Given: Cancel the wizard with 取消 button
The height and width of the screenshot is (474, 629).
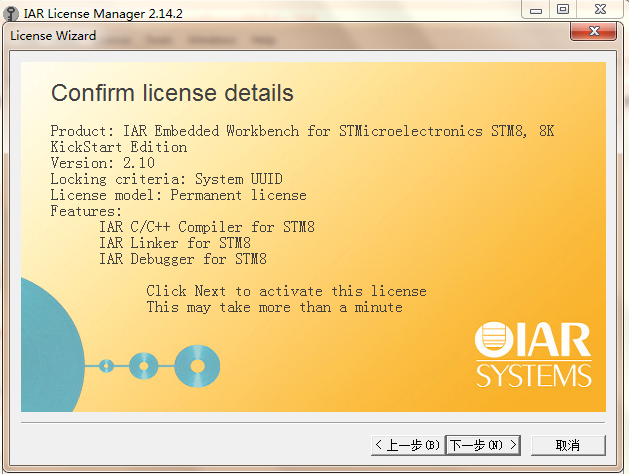Looking at the screenshot, I should click(x=568, y=445).
